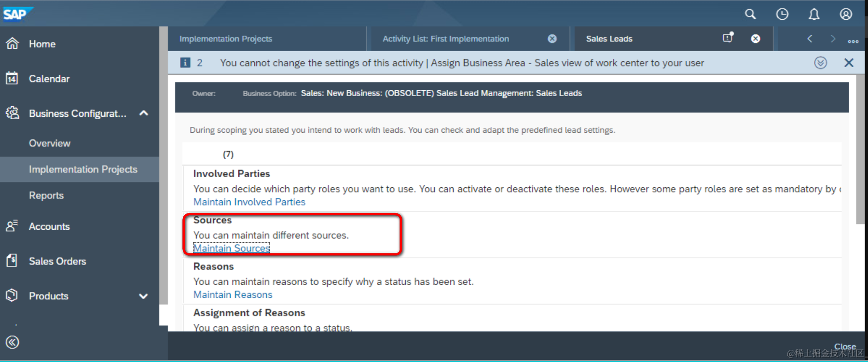This screenshot has height=362, width=868.
Task: Click the Involved Parties heading
Action: (232, 174)
